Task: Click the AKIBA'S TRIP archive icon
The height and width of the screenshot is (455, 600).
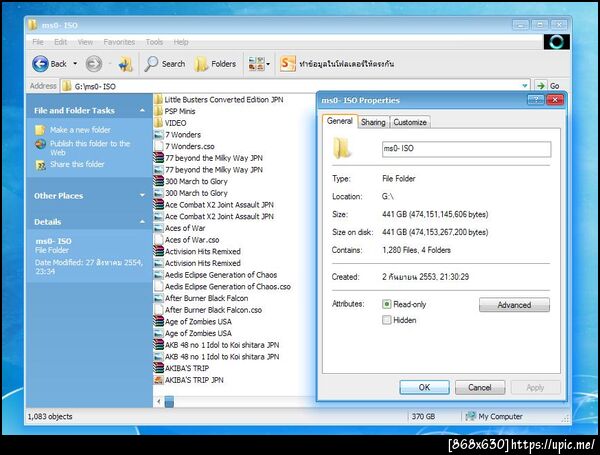Action: (x=158, y=369)
